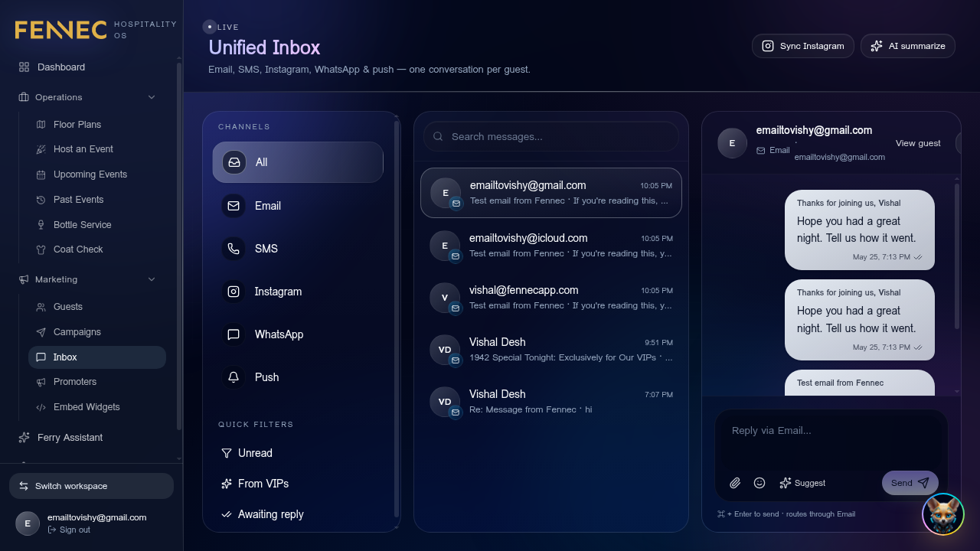Open the emoji picker icon
This screenshot has width=980, height=551.
[759, 483]
